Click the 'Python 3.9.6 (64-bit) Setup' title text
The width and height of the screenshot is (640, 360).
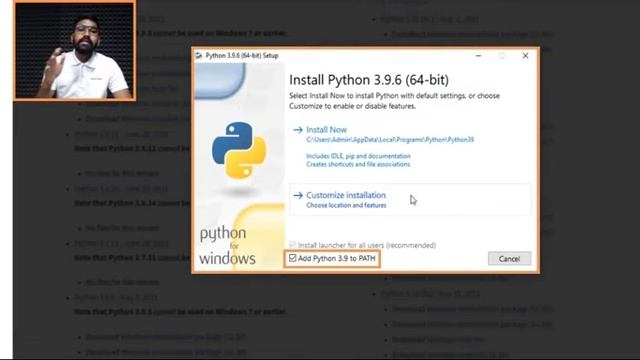[242, 56]
